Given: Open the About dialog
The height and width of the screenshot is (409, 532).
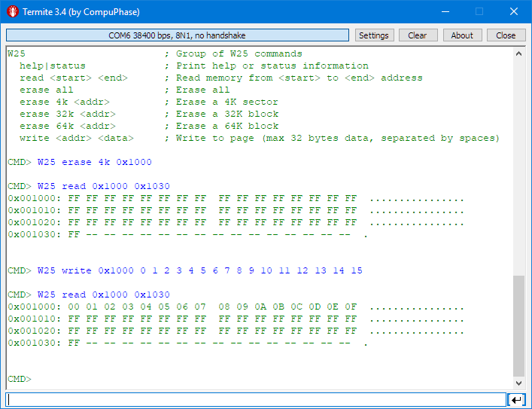Looking at the screenshot, I should 462,35.
